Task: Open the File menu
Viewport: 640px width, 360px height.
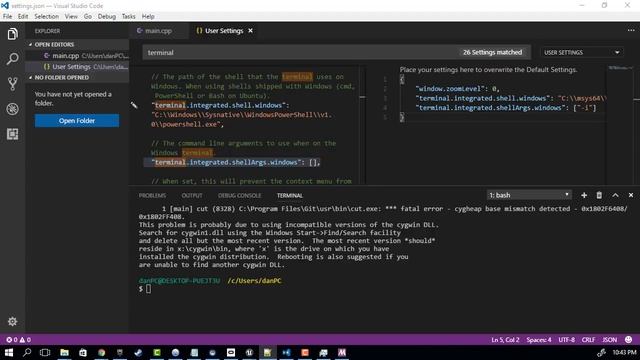Action: [x=7, y=16]
